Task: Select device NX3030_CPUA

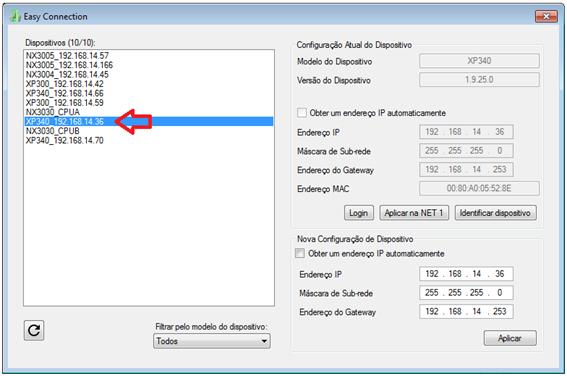Action: pyautogui.click(x=149, y=112)
